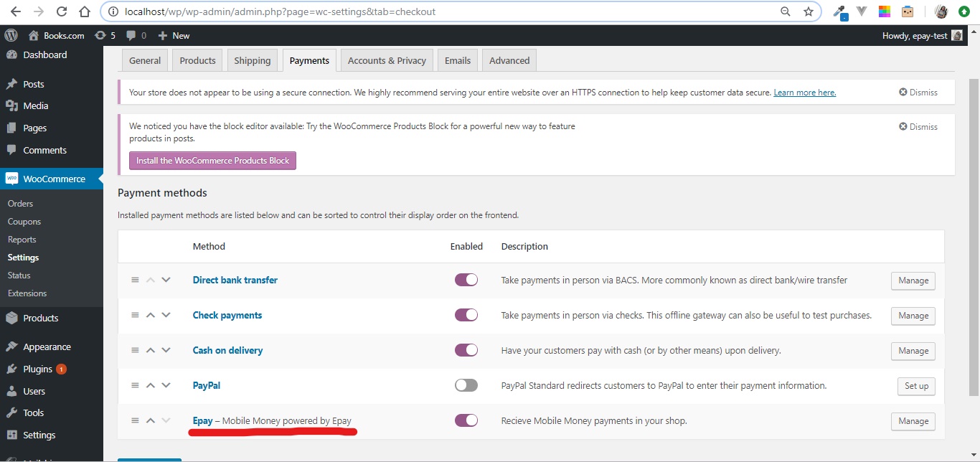This screenshot has height=462, width=980.
Task: Open the Howdy, epay-test account menu
Action: 923,35
